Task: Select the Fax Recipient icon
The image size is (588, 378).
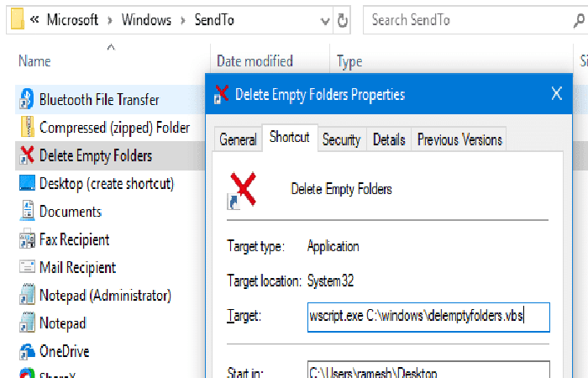Action: [27, 239]
